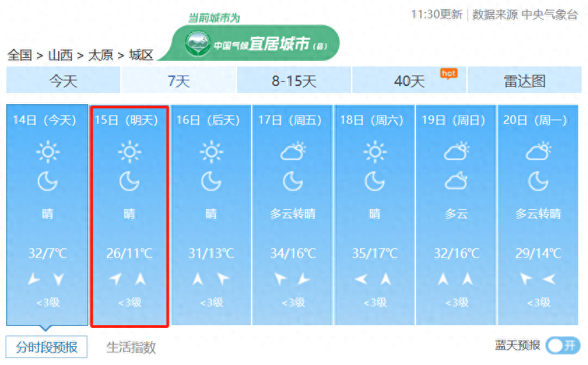This screenshot has width=588, height=365.
Task: Click first wind arrow under 35/17℃
Action: tap(361, 279)
